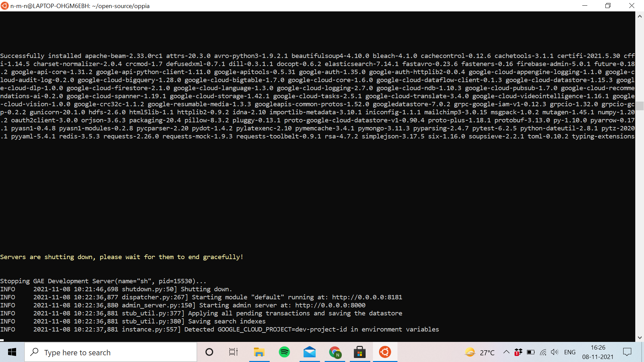This screenshot has width=644, height=362.
Task: Open Task View from the taskbar
Action: click(x=233, y=352)
